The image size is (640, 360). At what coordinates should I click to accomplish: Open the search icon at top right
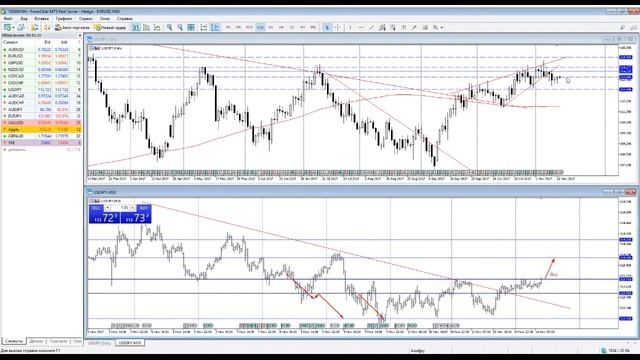tap(622, 27)
